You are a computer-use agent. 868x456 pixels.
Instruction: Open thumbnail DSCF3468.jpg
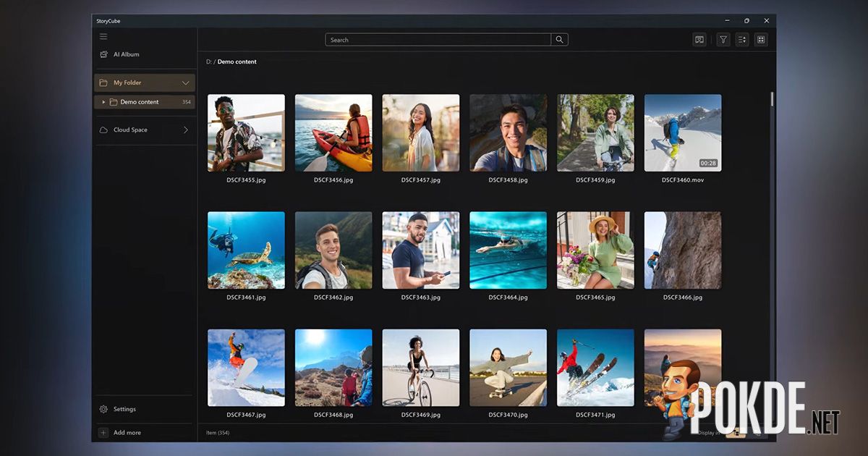(x=333, y=368)
